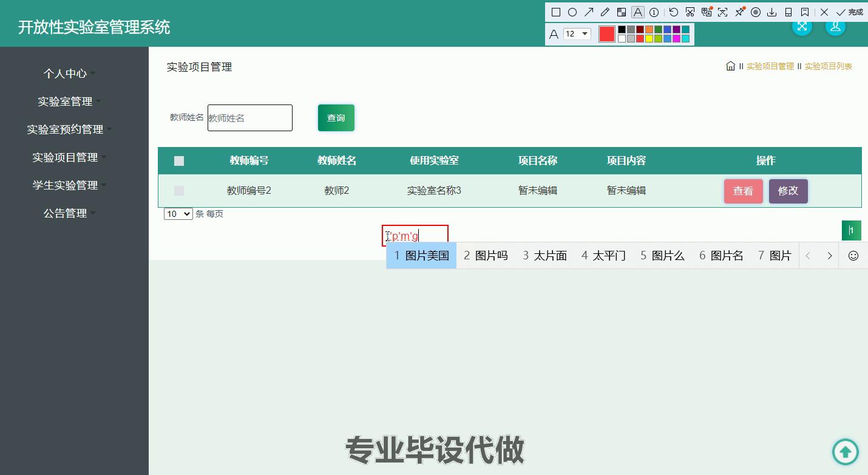
Task: Check the row checkbox for 教师2
Action: pyautogui.click(x=179, y=190)
